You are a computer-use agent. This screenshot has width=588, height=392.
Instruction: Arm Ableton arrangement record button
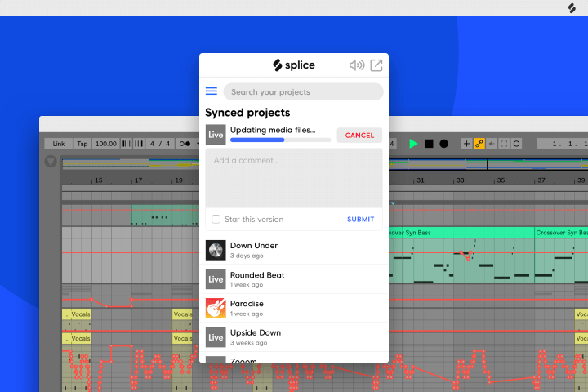[444, 144]
